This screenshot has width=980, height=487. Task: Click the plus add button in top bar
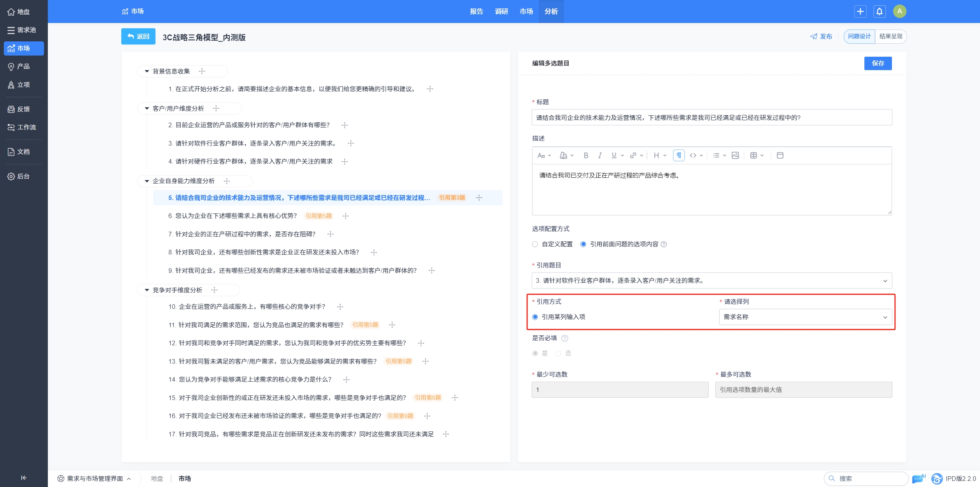point(860,11)
